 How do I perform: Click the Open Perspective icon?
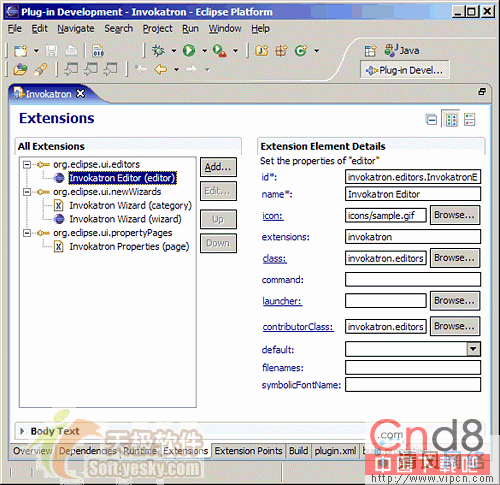click(x=370, y=51)
